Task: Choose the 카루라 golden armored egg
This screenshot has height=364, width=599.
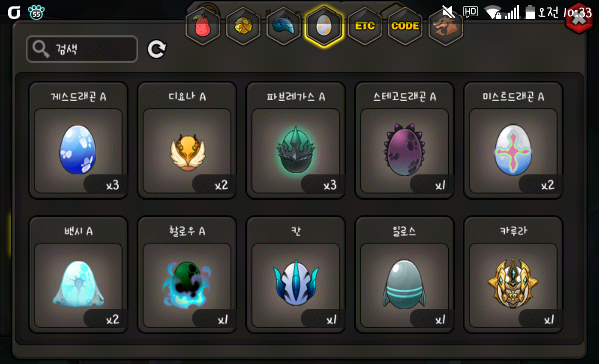Action: [513, 275]
